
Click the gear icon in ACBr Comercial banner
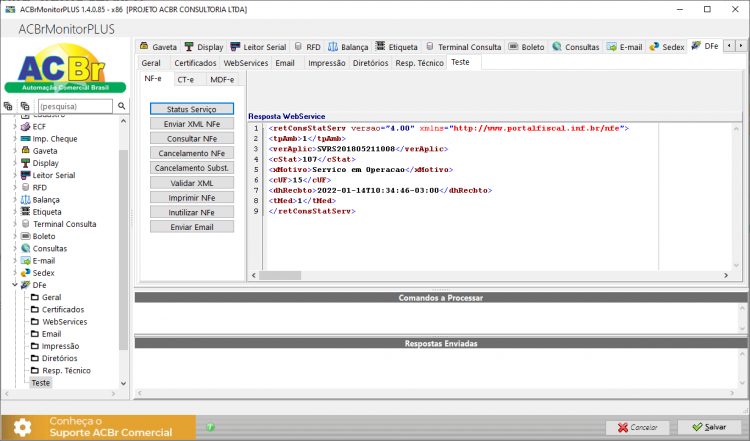tap(22, 427)
